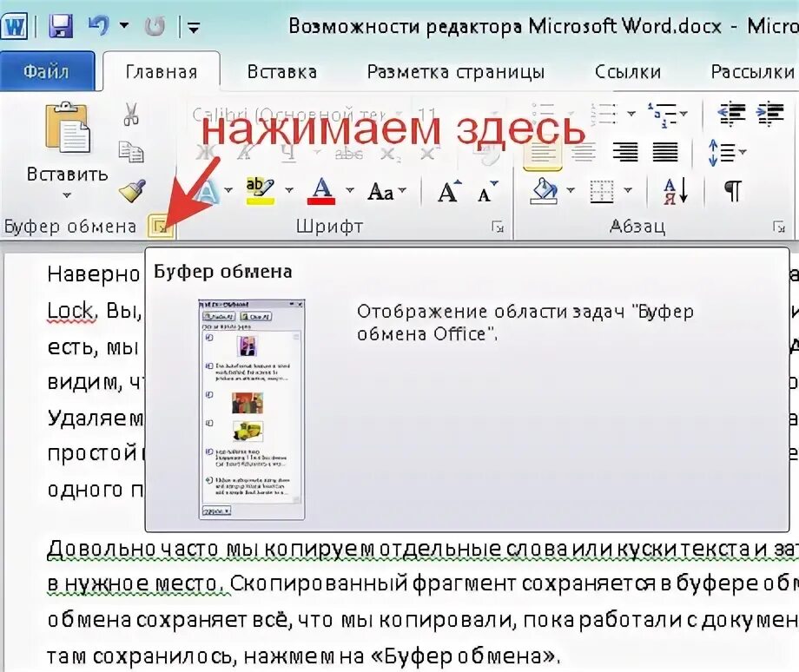Open the Файл tab
799x672 pixels.
pyautogui.click(x=46, y=71)
